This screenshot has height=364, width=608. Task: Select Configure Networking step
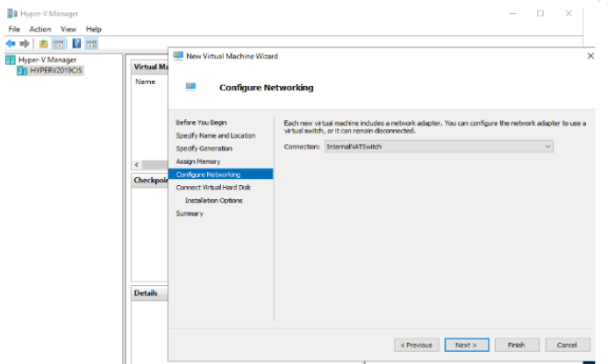point(220,174)
